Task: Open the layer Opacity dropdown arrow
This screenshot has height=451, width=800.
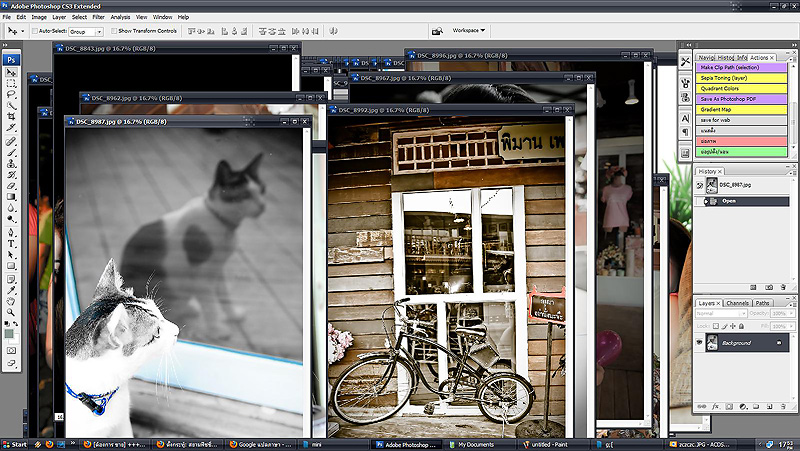Action: (791, 313)
